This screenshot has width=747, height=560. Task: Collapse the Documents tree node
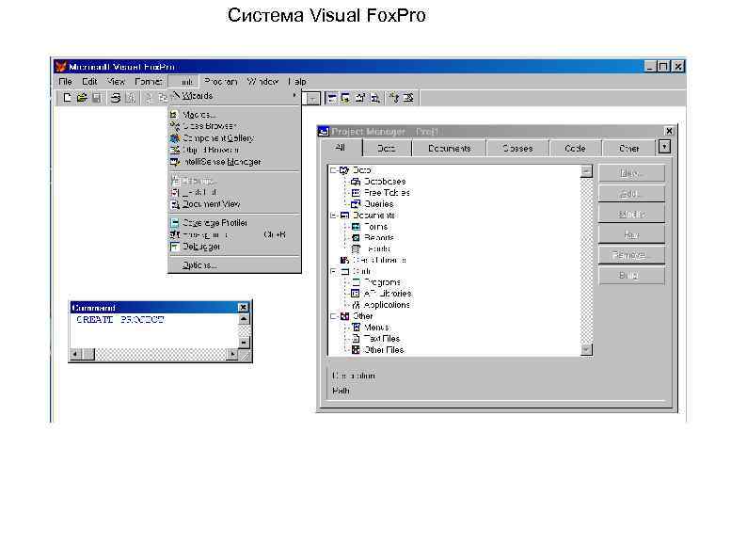pos(333,216)
